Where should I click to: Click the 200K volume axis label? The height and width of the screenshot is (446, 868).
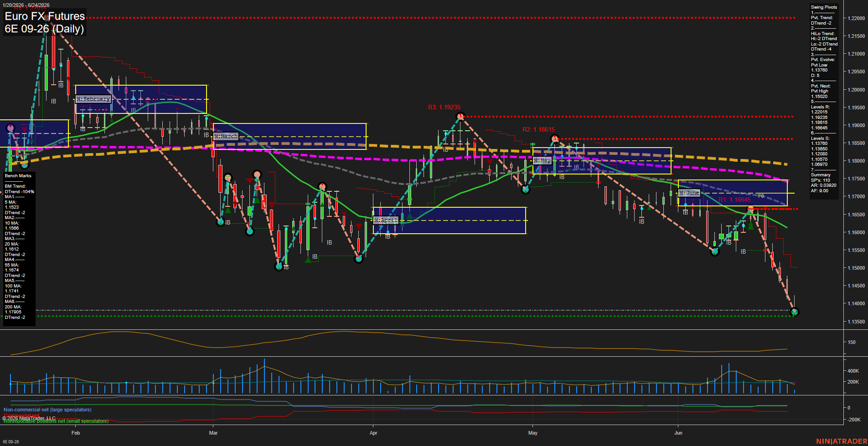pos(853,382)
